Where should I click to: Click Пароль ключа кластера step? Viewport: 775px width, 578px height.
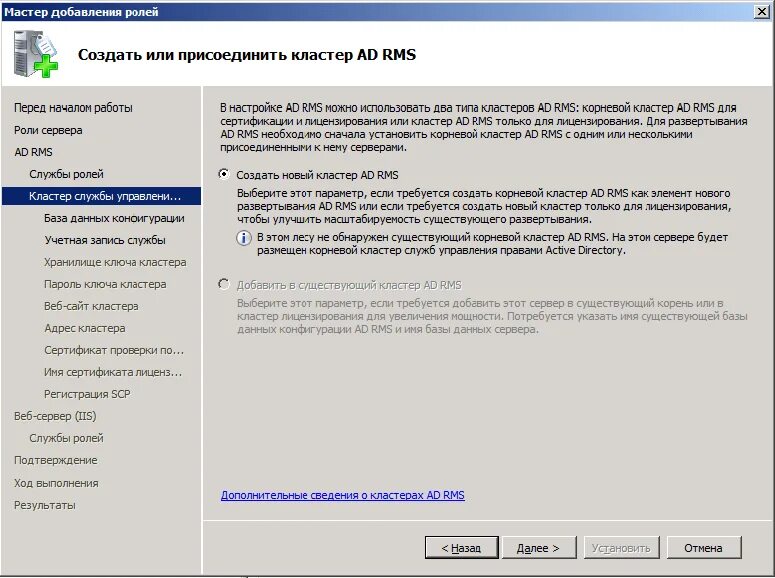point(105,284)
